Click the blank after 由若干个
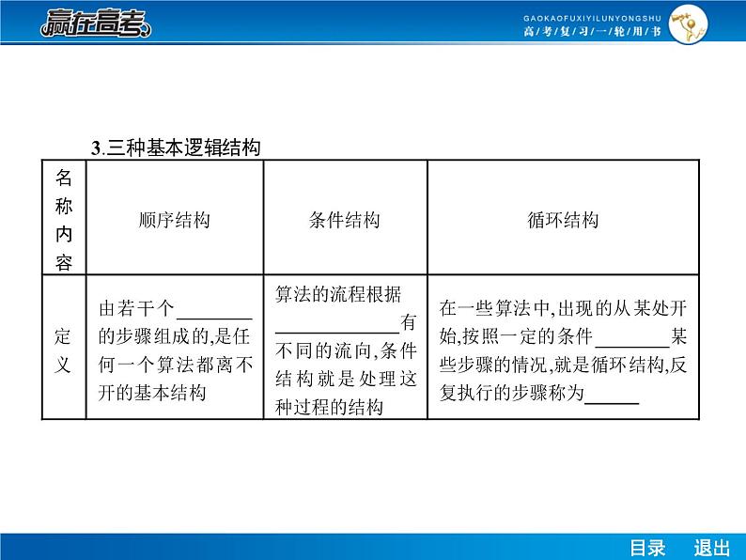746x560 pixels. (214, 311)
